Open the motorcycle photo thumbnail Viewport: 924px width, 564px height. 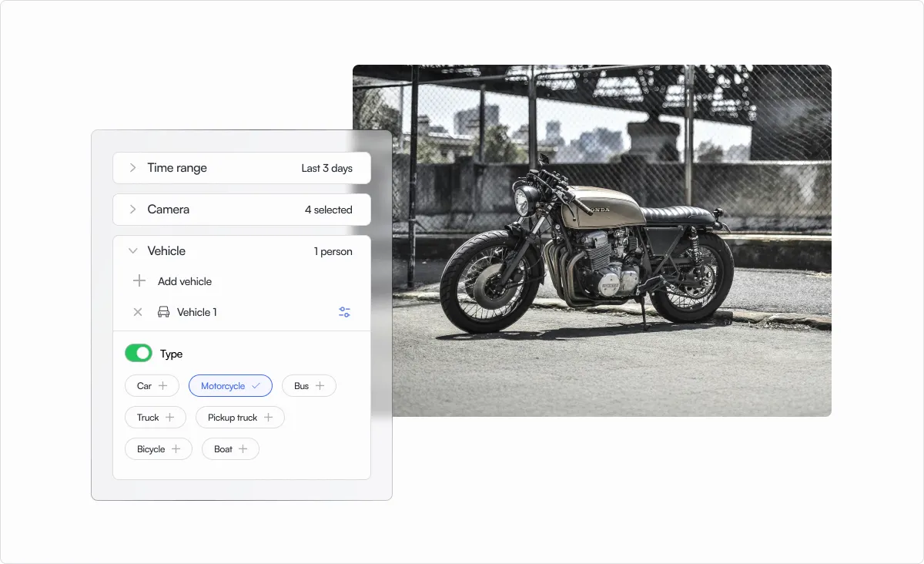pyautogui.click(x=592, y=240)
